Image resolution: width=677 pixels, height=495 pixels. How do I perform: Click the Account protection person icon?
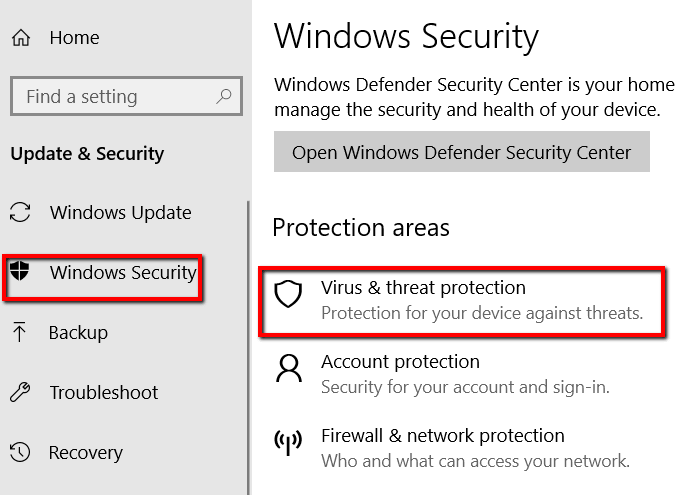[288, 368]
